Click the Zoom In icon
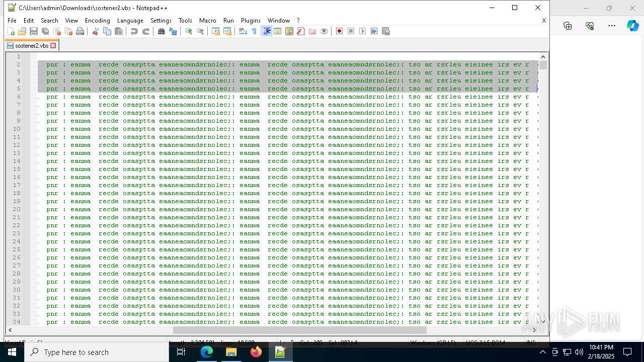Image resolution: width=644 pixels, height=362 pixels. [188, 31]
